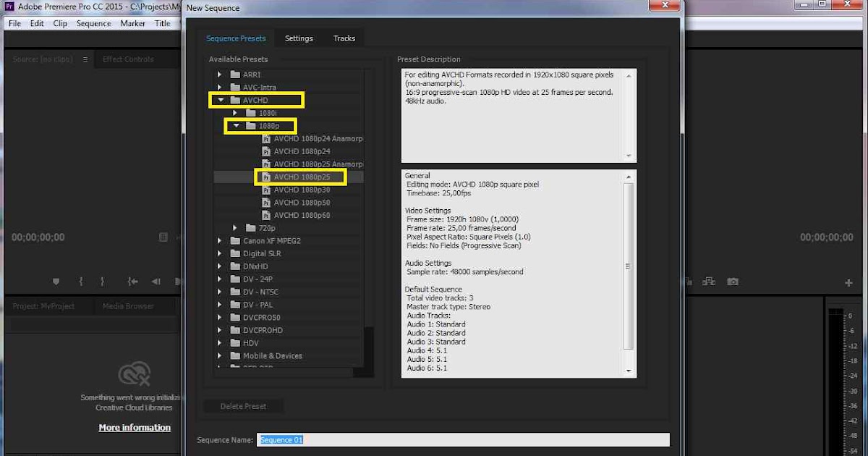
Task: Click the Mobile & Devices folder icon
Action: [235, 355]
